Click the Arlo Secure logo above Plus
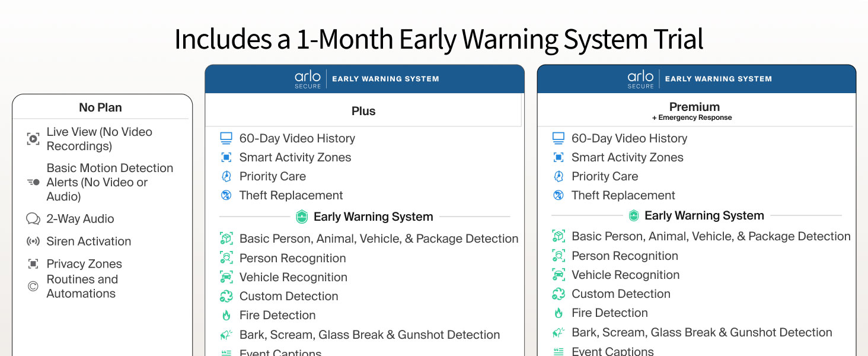 pos(308,79)
